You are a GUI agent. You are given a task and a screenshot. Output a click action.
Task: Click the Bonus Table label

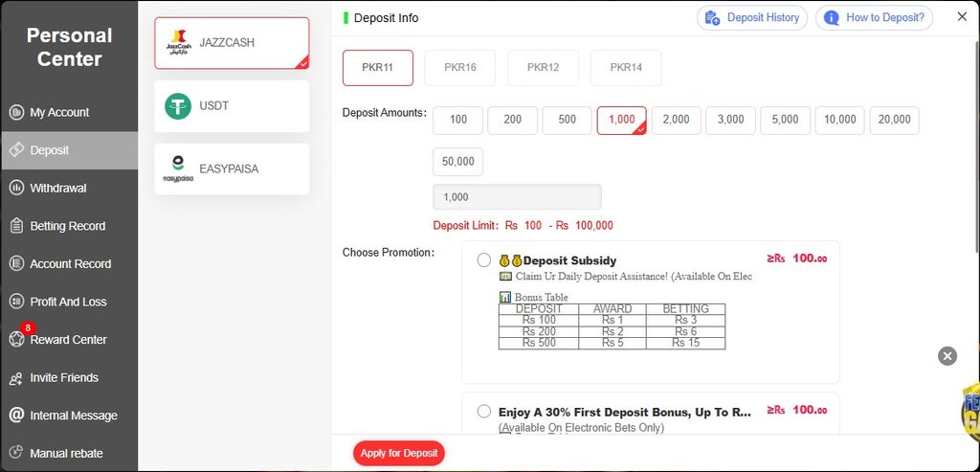click(542, 297)
